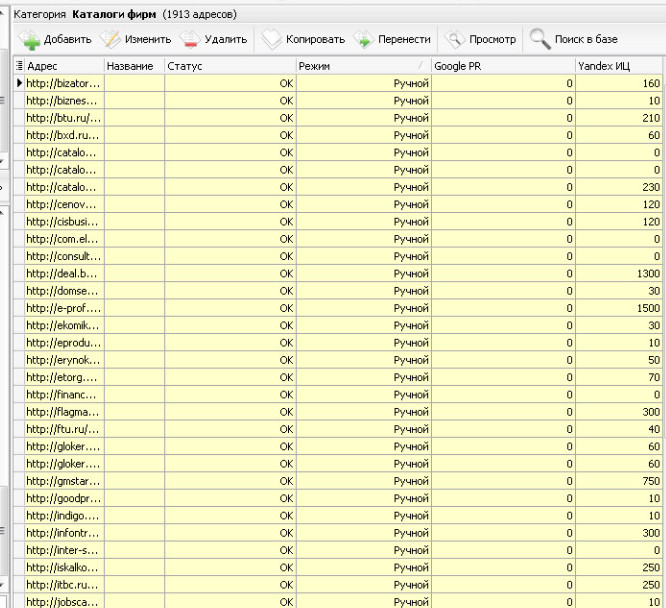This screenshot has width=666, height=608.
Task: Sort by the Yandex ИЦ column header
Action: (x=619, y=66)
